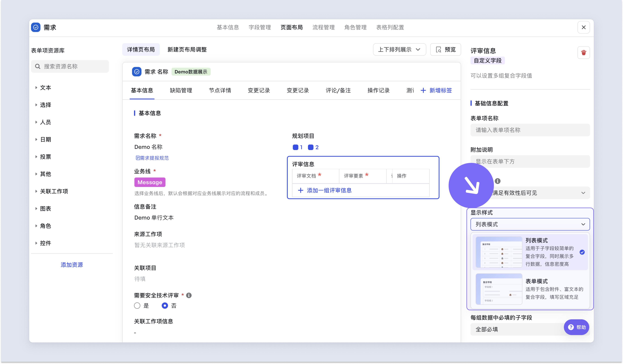Open the 评论/备注 detail tab
Screen dimensions: 623x364
pyautogui.click(x=338, y=90)
